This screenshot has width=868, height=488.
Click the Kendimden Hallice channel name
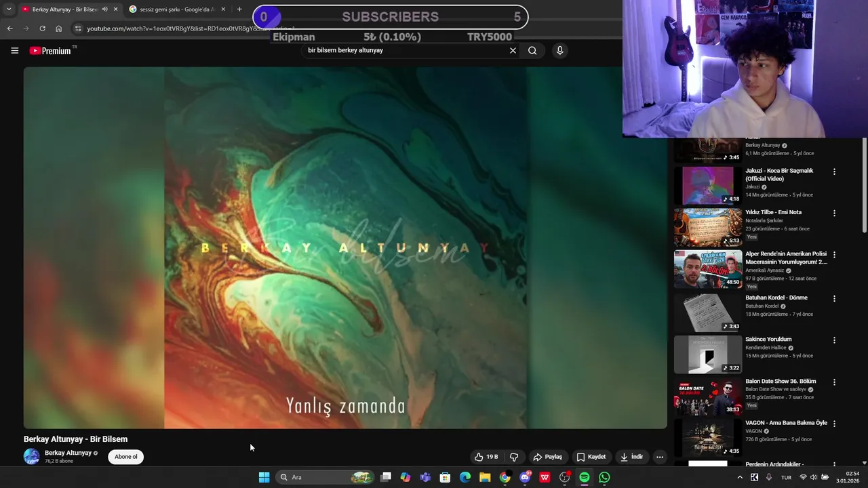tap(766, 348)
